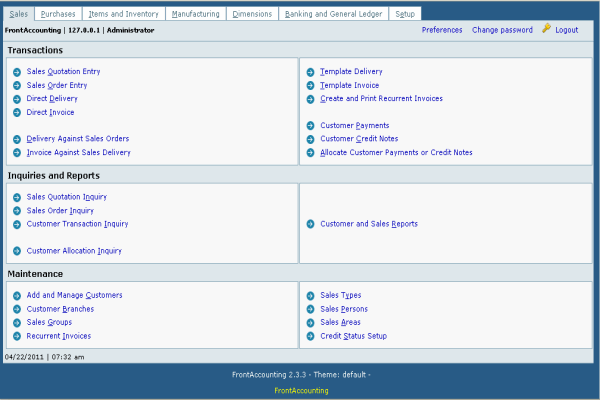Viewport: 600px width, 400px height.
Task: Click the arrow icon beside Customer Transaction Inquiry
Action: click(x=17, y=224)
